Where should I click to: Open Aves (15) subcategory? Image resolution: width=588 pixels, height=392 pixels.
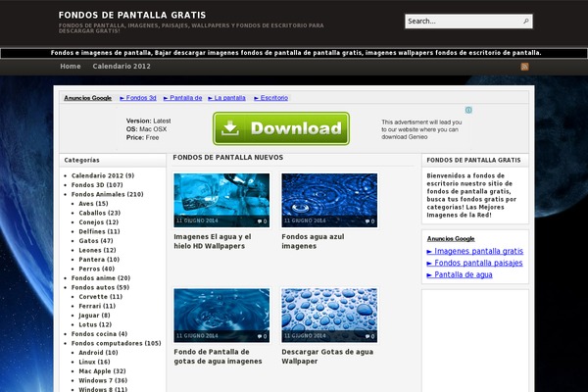coord(93,204)
